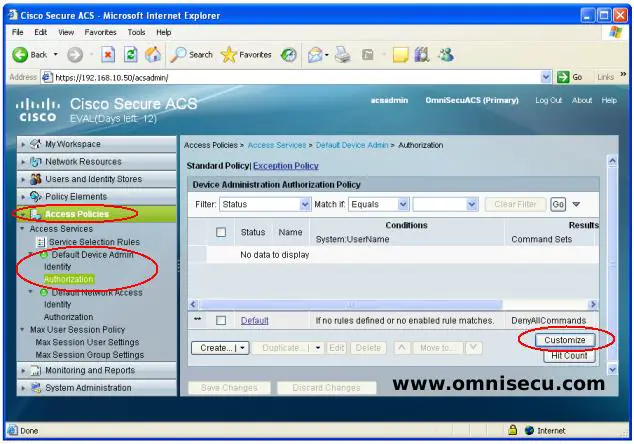Open the Mail envelope icon
Screen dimensions: 634x444
pyautogui.click(x=315, y=55)
